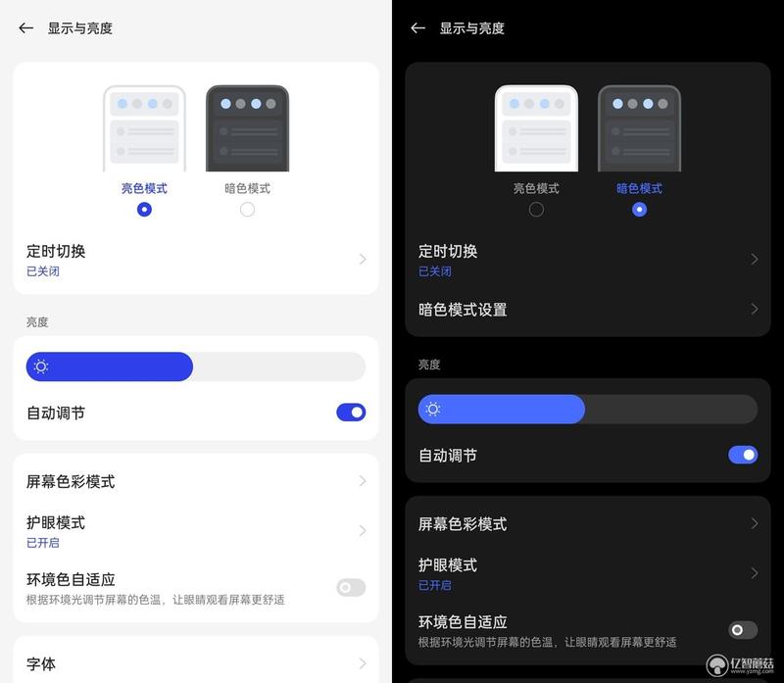Click 自动调节 label on light screen
The height and width of the screenshot is (683, 784).
56,413
